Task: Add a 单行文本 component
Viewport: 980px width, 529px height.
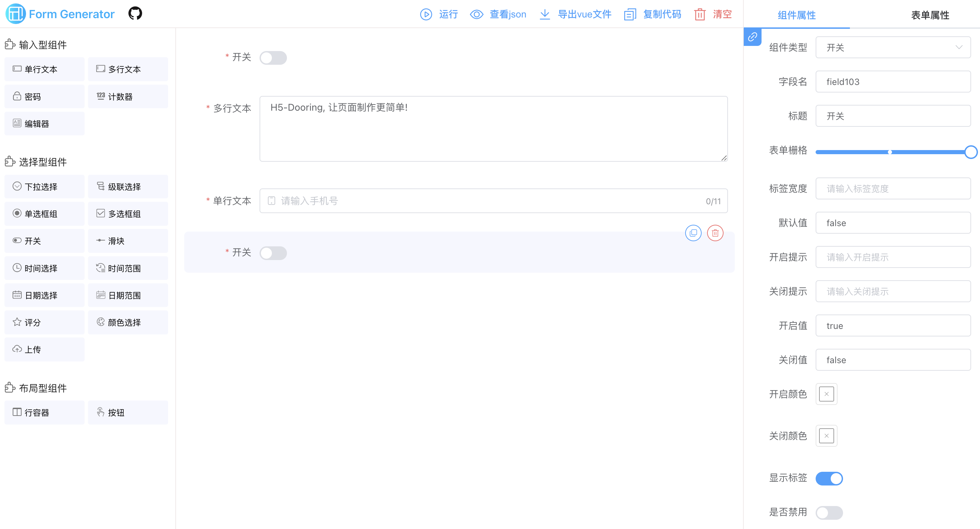Action: (45, 69)
